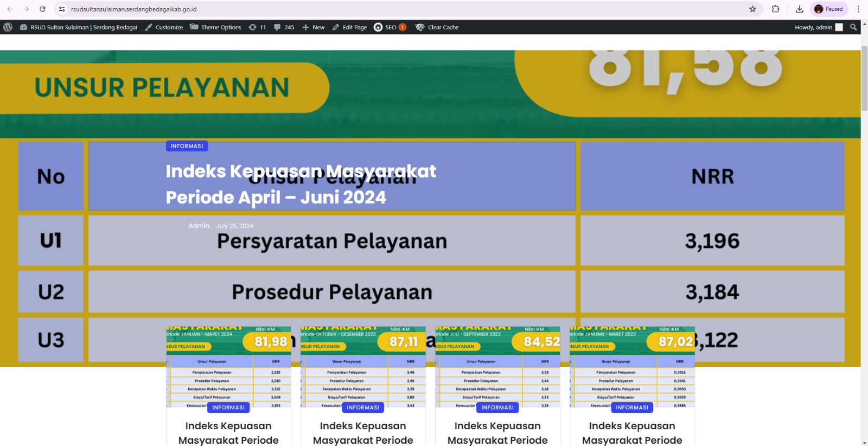Image resolution: width=868 pixels, height=446 pixels.
Task: Click Edit Page in the admin bar
Action: [349, 27]
